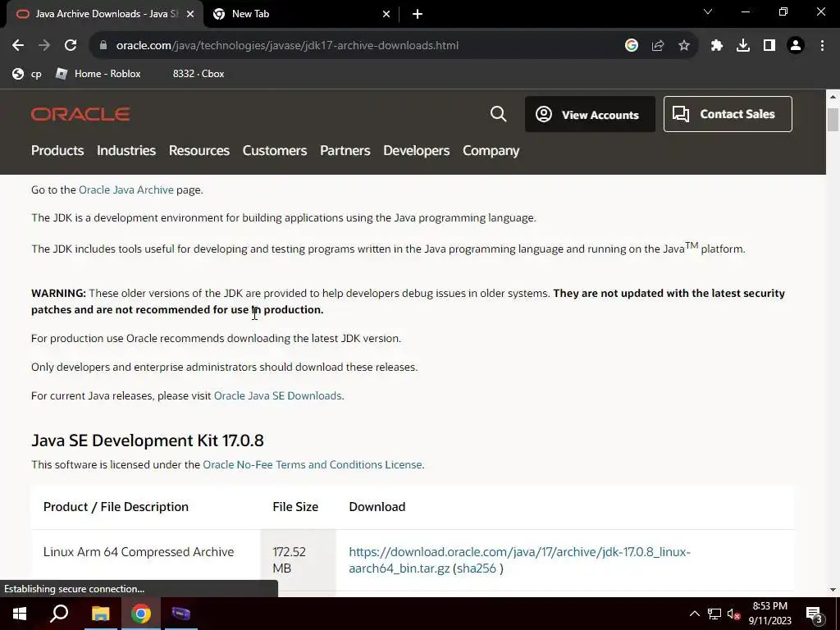Click the 172.52 MB file size cell
840x630 pixels.
pyautogui.click(x=298, y=559)
